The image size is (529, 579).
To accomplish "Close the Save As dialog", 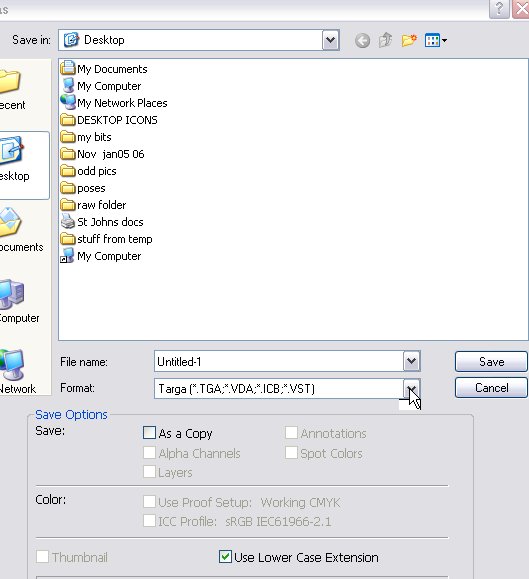I will pos(521,9).
